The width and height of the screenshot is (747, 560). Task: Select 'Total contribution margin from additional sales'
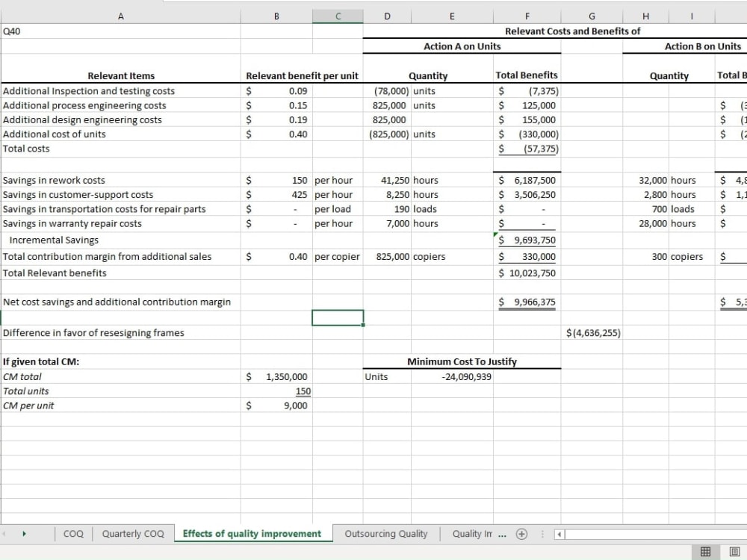click(x=121, y=256)
